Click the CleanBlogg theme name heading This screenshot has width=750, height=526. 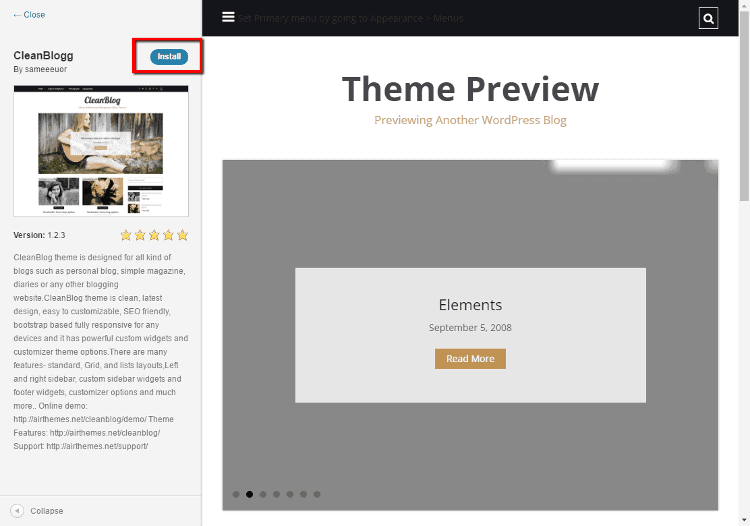(44, 55)
